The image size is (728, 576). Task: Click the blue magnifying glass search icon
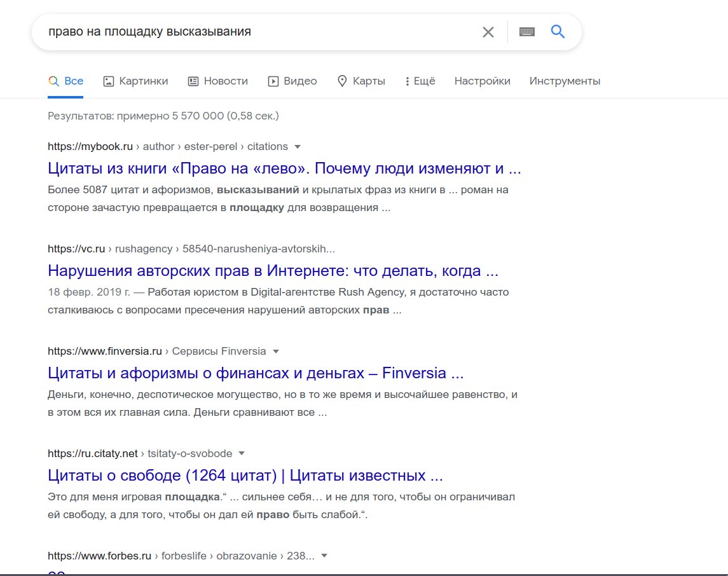(558, 32)
